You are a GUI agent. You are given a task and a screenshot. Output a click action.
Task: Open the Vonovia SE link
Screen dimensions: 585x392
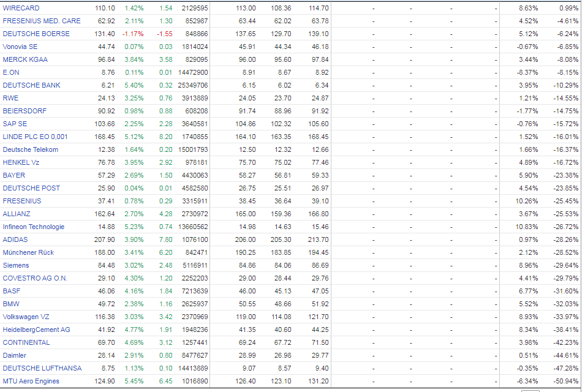pos(20,47)
